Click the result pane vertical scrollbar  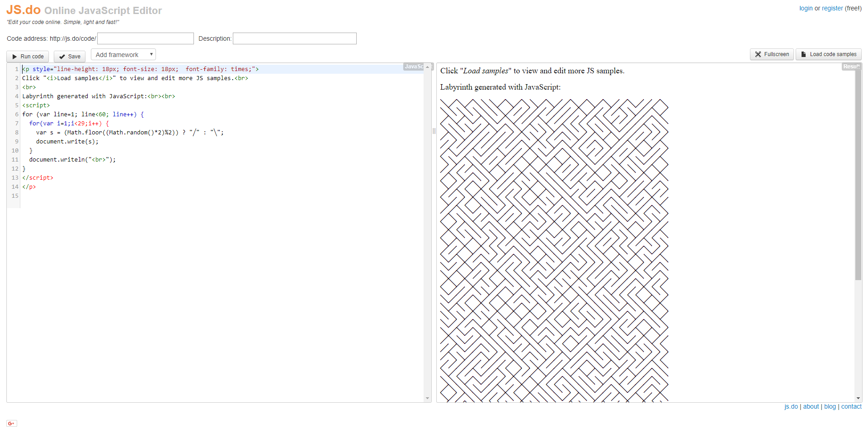[x=858, y=174]
